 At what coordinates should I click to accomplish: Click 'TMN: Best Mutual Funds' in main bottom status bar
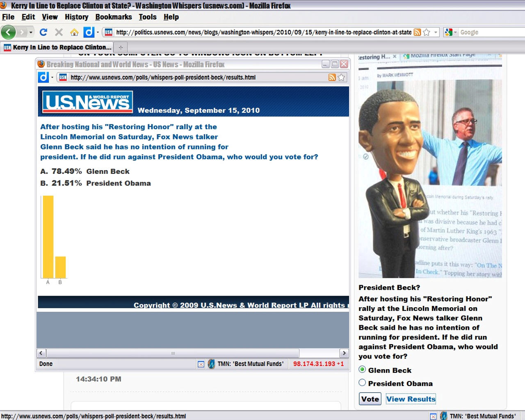click(x=483, y=416)
